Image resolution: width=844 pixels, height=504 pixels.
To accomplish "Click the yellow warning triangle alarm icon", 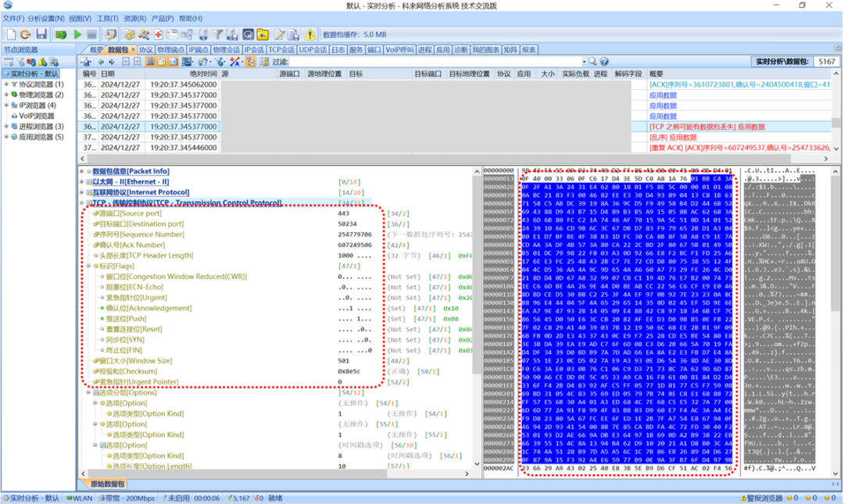I will tap(310, 34).
